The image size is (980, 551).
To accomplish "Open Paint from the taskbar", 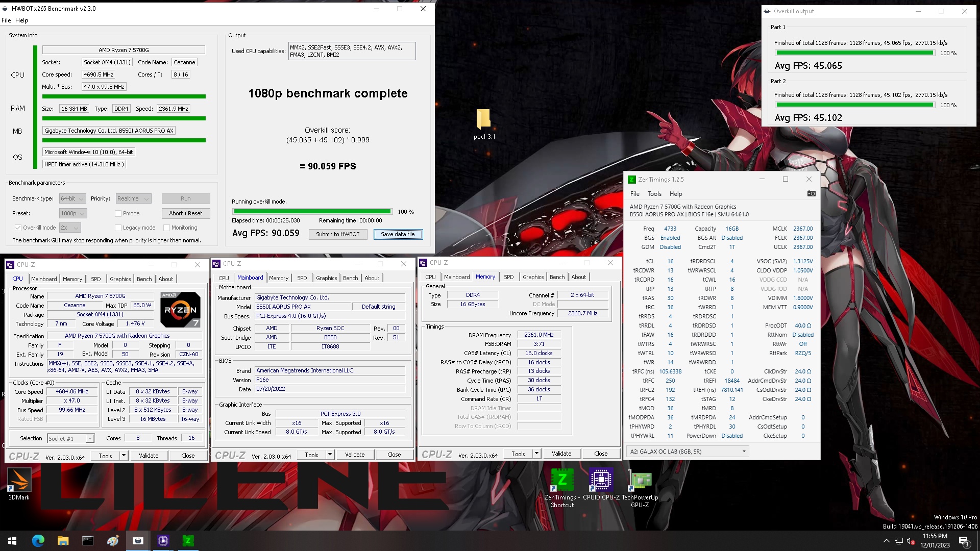I will 113,541.
